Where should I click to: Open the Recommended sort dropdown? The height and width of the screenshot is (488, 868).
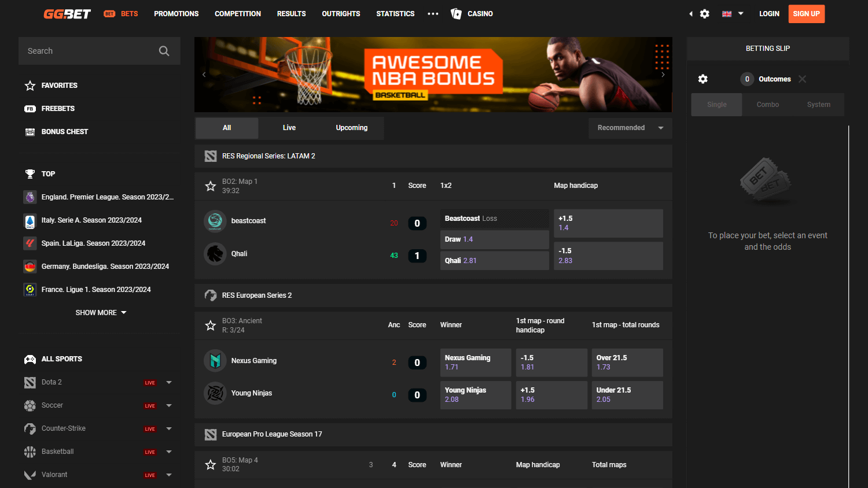[630, 128]
